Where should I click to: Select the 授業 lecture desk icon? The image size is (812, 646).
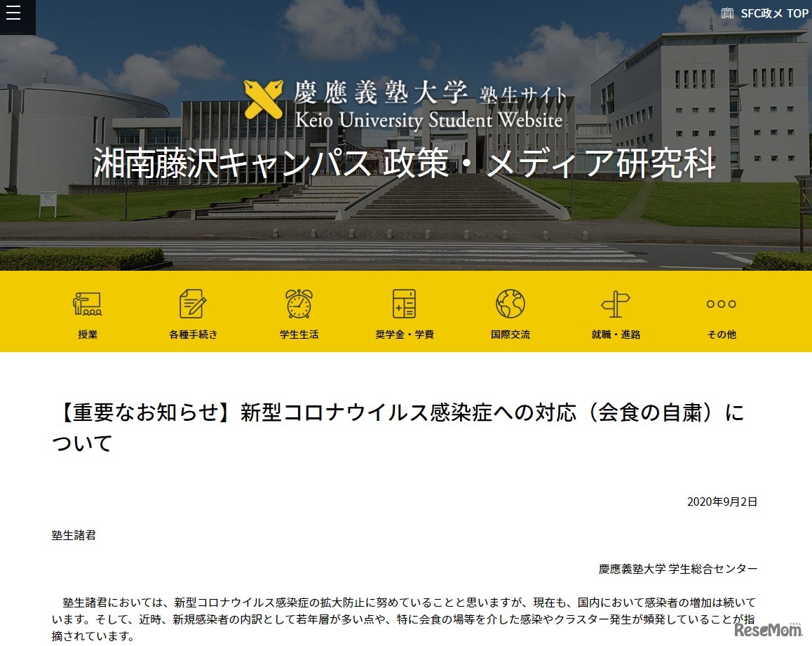coord(87,304)
